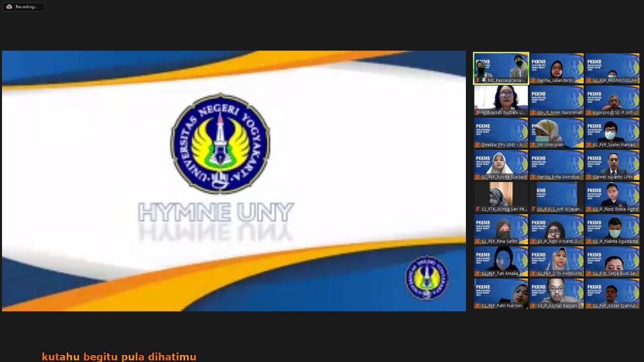Select S2_PEP_Tuti Amalia's video tile
This screenshot has width=644, height=362.
coord(501,260)
